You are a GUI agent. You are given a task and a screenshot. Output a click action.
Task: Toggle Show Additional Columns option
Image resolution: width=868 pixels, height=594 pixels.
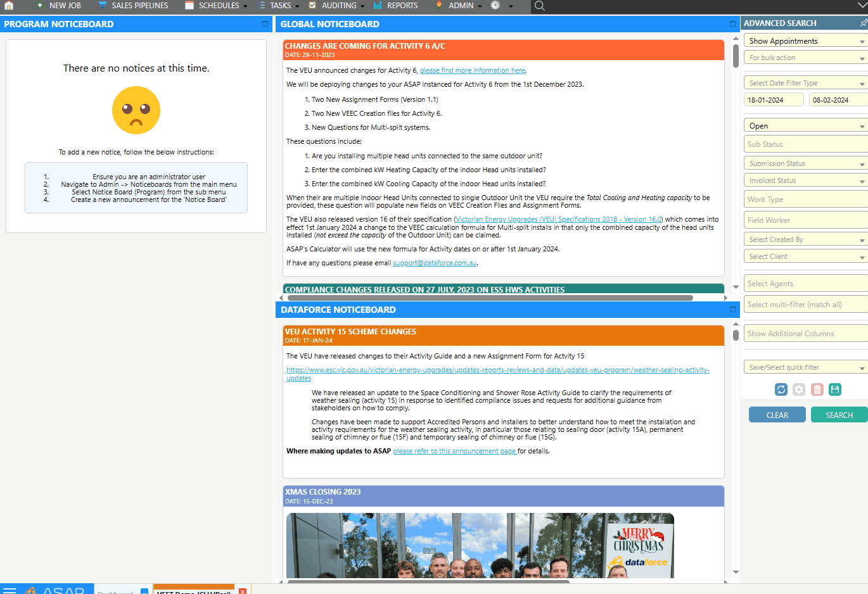click(x=805, y=333)
